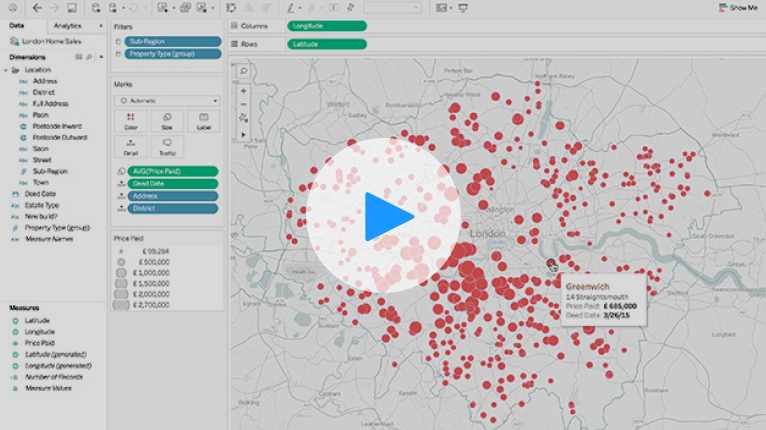Viewport: 766px width, 430px height.
Task: Click the save icon in toolbar
Action: click(x=71, y=8)
